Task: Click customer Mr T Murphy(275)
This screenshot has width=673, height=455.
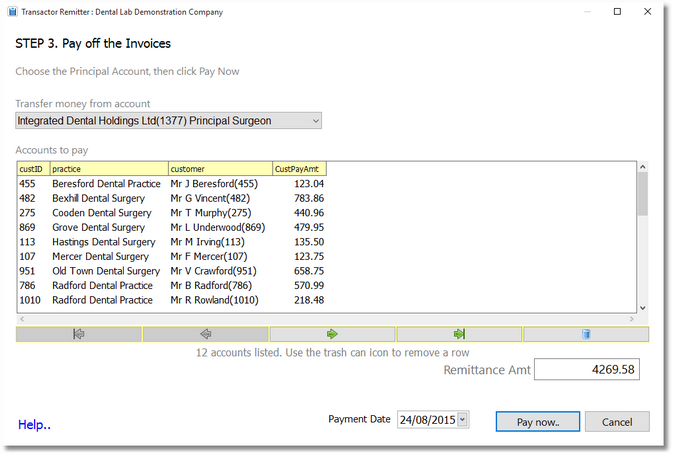Action: click(x=211, y=213)
